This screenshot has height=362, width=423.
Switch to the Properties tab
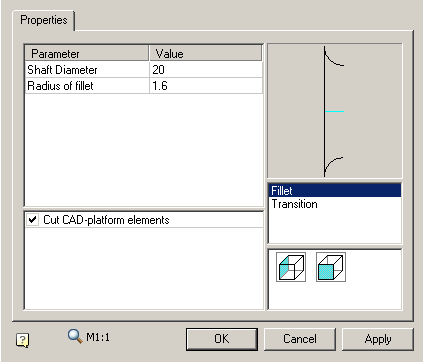(x=44, y=20)
